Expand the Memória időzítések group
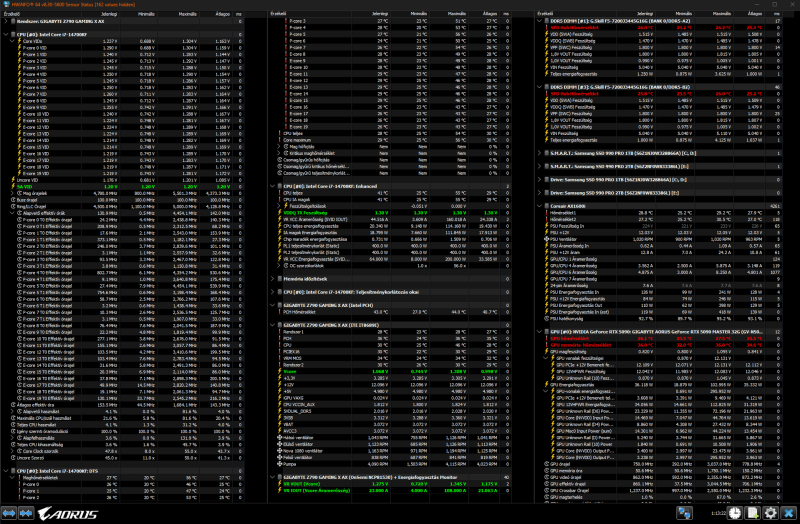800x524 pixels. point(272,279)
